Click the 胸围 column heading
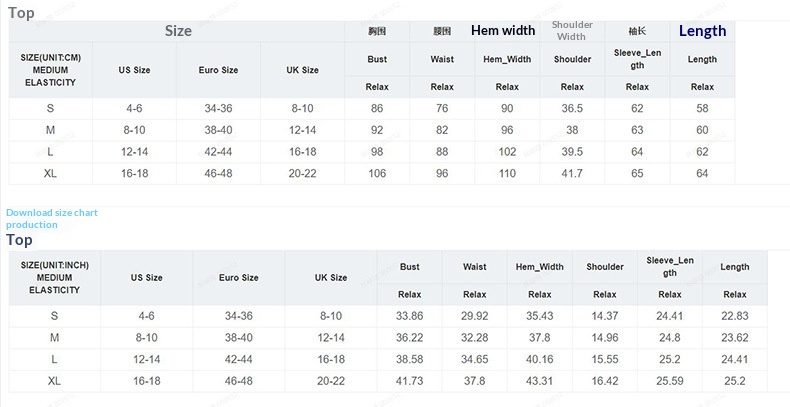Viewport: 790px width, 407px height. pos(377,31)
